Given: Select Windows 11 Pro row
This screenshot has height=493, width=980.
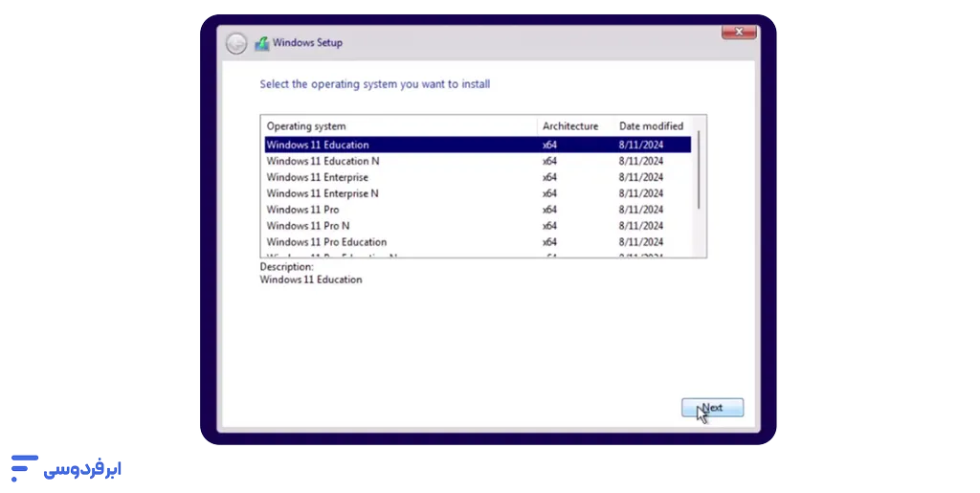Looking at the screenshot, I should click(x=478, y=210).
